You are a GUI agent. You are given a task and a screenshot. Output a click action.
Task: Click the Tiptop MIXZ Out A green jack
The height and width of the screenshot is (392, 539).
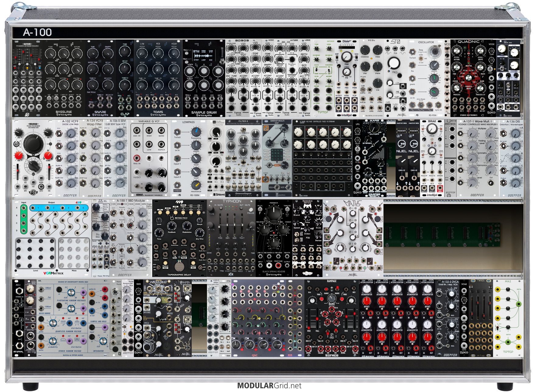click(x=519, y=304)
